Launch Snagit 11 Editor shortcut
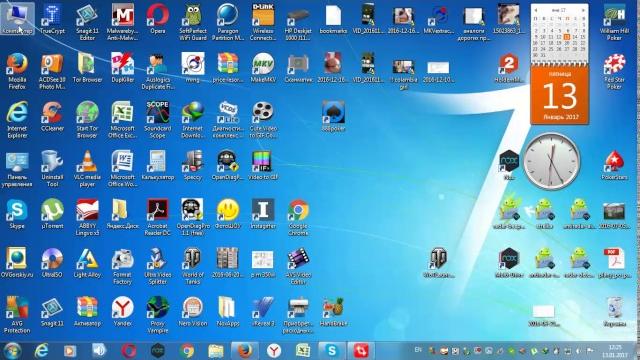Viewport: 640px width, 360px height. [x=87, y=22]
